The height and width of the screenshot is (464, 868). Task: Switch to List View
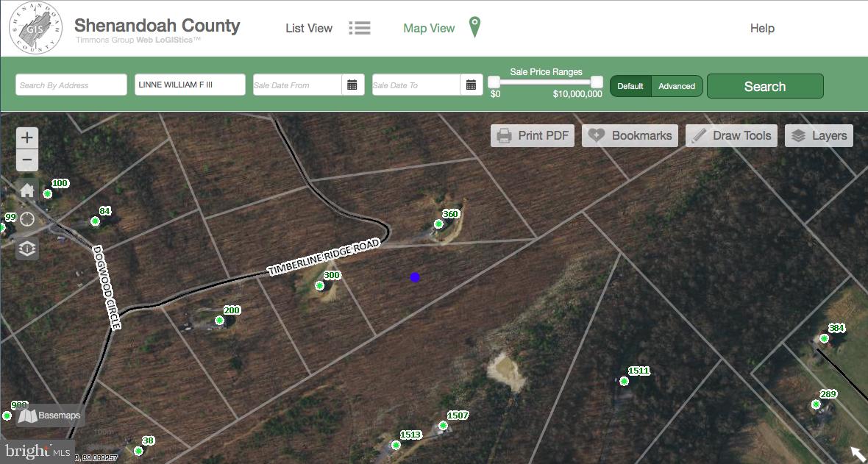309,28
